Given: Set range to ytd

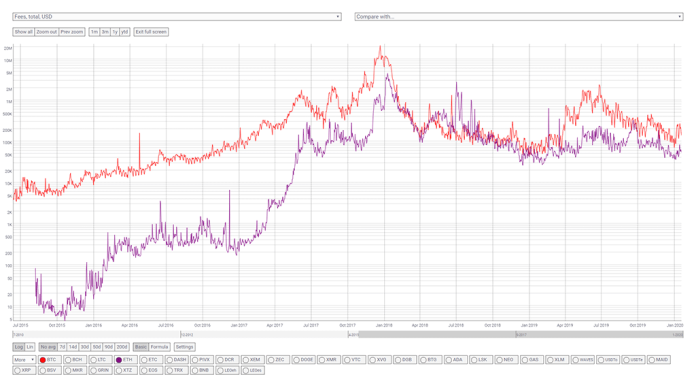Looking at the screenshot, I should (x=125, y=32).
